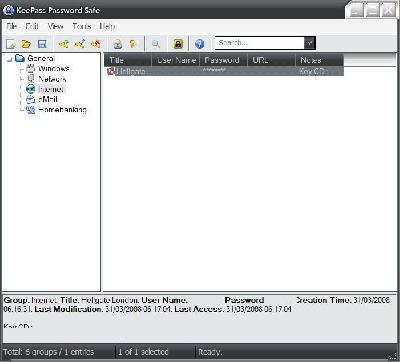Open the Search box dropdown arrow
The width and height of the screenshot is (400, 362).
310,43
